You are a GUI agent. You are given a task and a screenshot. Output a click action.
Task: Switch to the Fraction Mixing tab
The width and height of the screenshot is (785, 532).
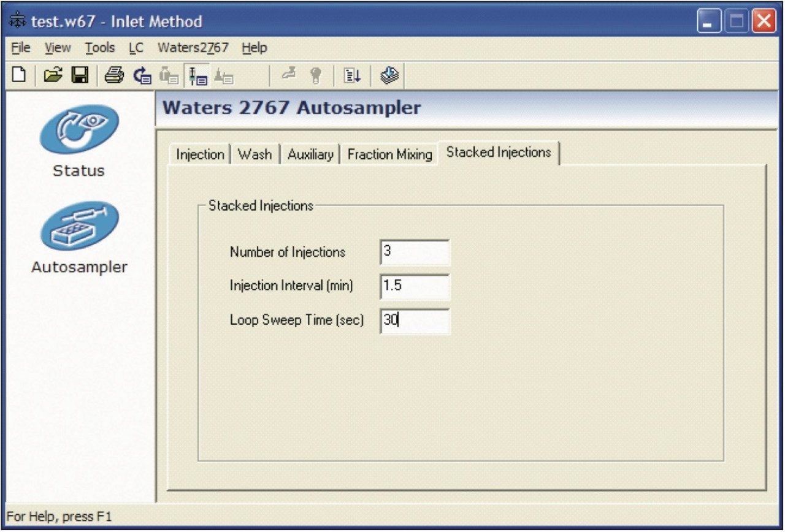click(389, 154)
